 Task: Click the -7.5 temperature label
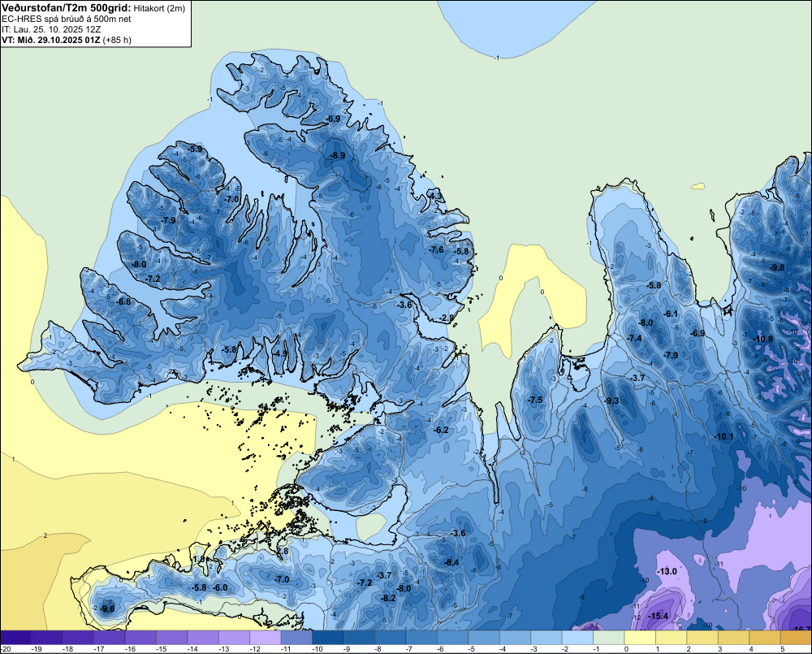pos(535,400)
